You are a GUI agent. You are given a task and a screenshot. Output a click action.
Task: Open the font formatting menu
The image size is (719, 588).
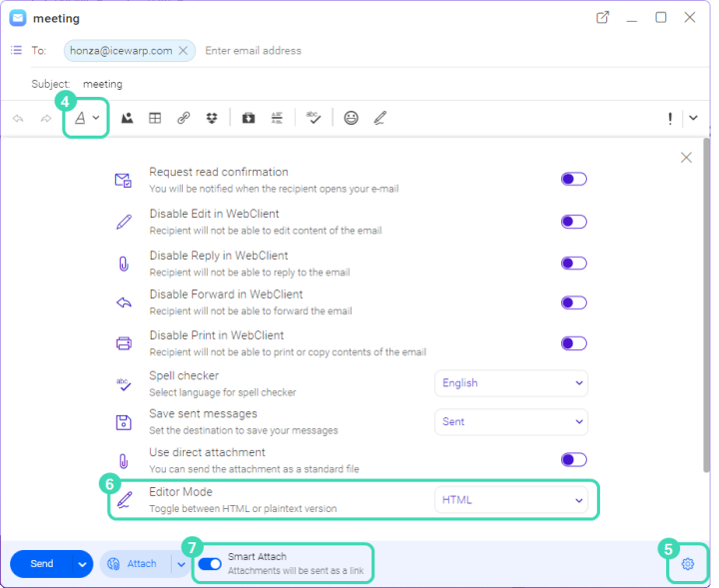pos(87,118)
